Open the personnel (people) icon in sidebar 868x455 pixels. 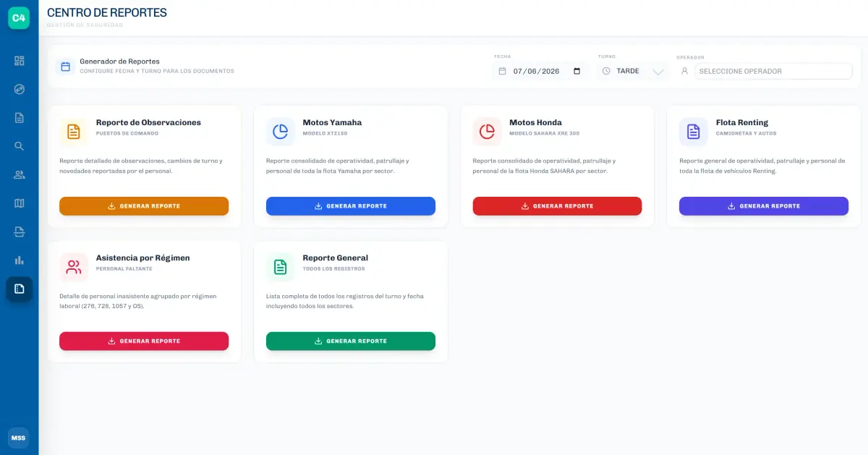pos(20,174)
